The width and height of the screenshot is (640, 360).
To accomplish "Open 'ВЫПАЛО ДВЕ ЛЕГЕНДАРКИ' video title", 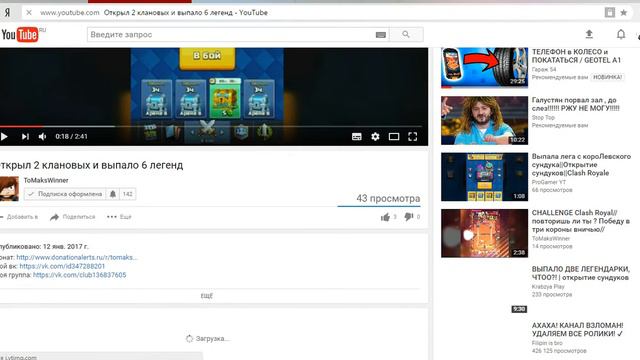I will pos(580,273).
